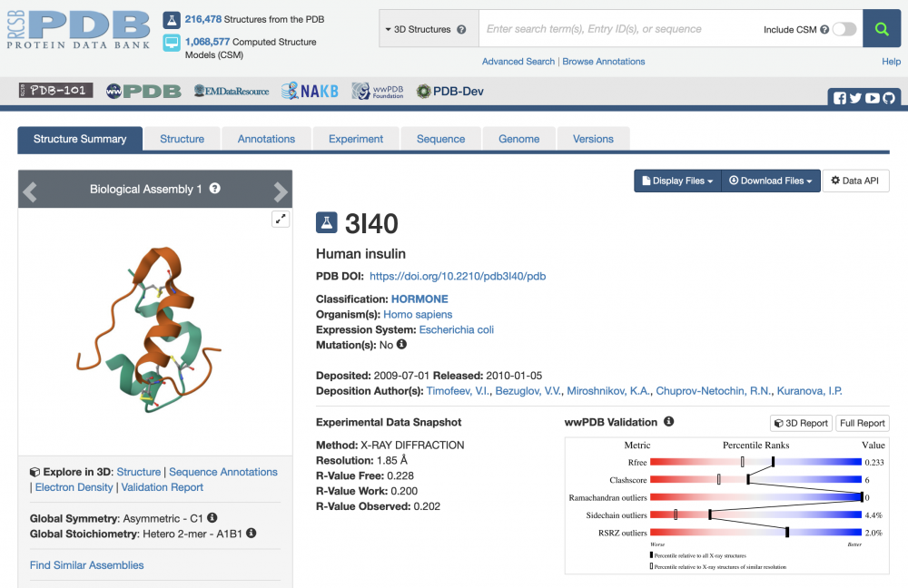Click the magnifier search button
This screenshot has height=588, width=908.
click(x=881, y=29)
